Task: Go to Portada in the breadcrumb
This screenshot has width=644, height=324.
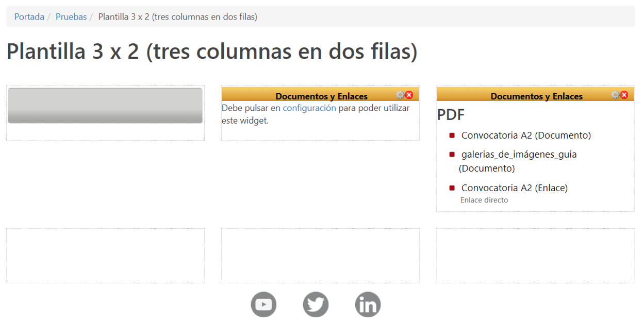Action: (x=29, y=16)
